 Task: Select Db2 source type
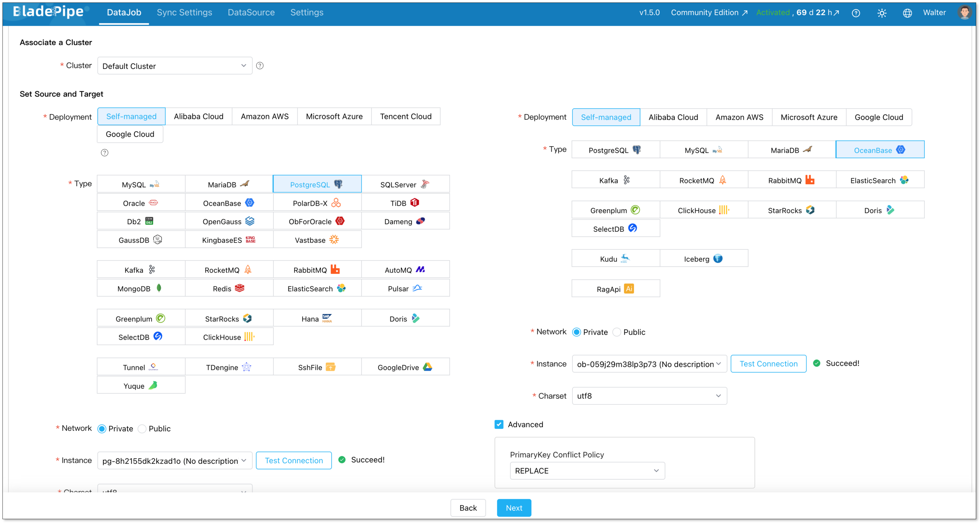click(x=141, y=221)
